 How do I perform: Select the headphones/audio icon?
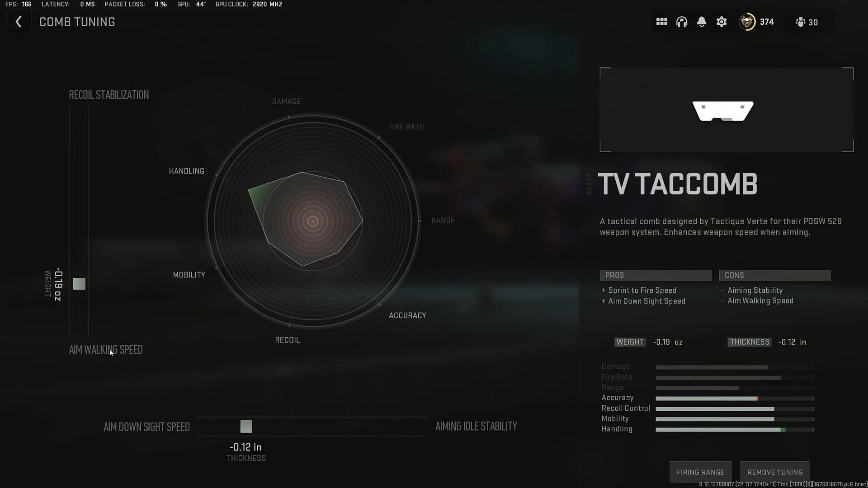[681, 22]
